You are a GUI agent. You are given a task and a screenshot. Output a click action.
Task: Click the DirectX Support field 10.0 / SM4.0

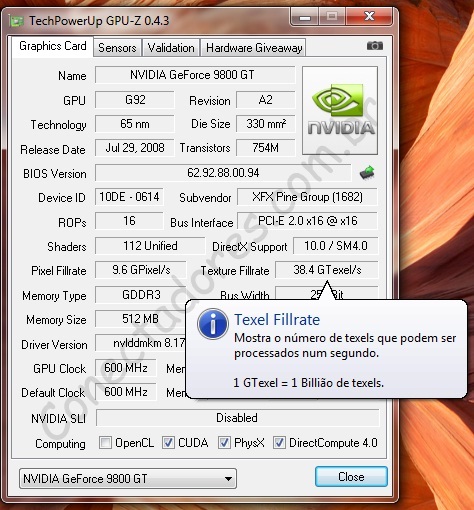tap(336, 246)
